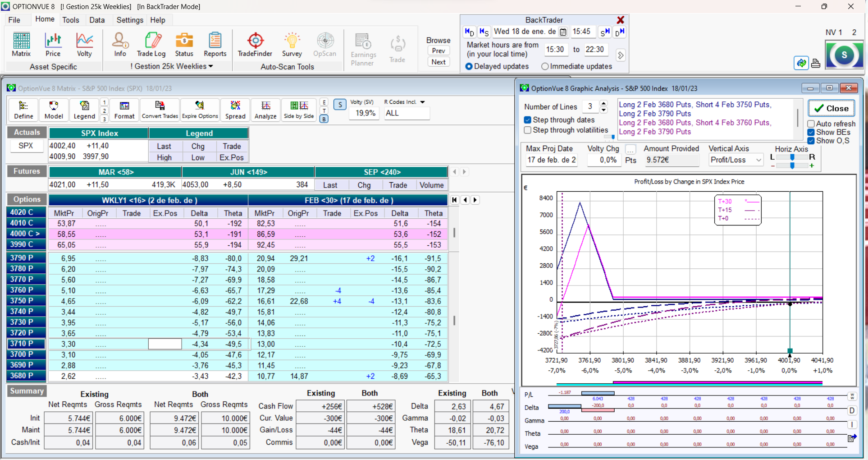Screen dimensions: 868x460
Task: Click the Volty volatility icon
Action: tap(84, 45)
